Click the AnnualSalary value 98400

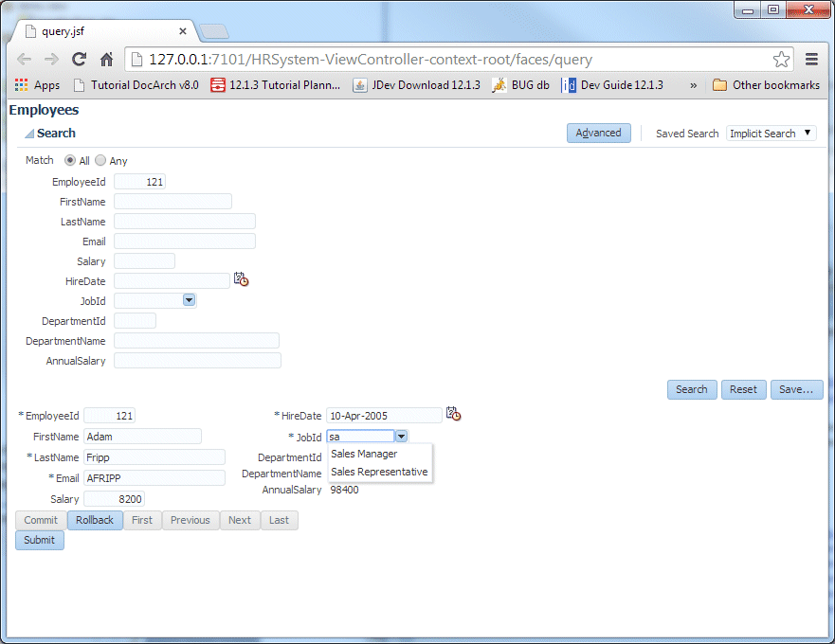pos(345,490)
